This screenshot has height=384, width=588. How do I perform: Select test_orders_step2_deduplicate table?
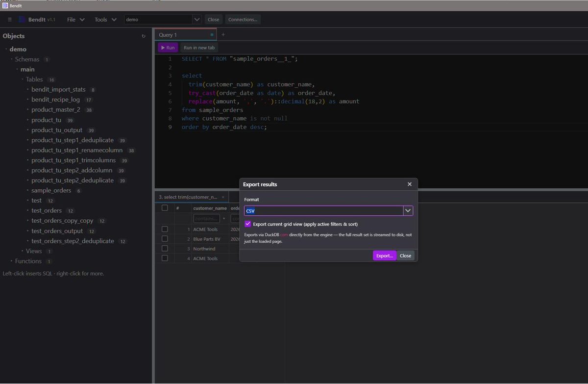coord(73,241)
